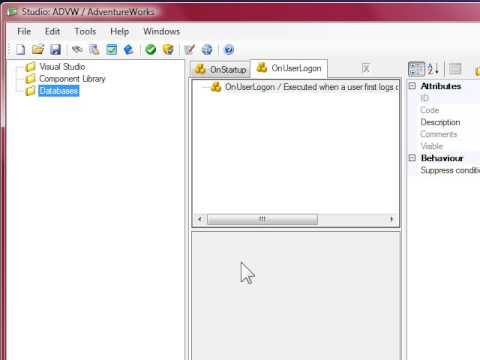Image resolution: width=480 pixels, height=360 pixels.
Task: Collapse the Attributes property group
Action: click(412, 86)
